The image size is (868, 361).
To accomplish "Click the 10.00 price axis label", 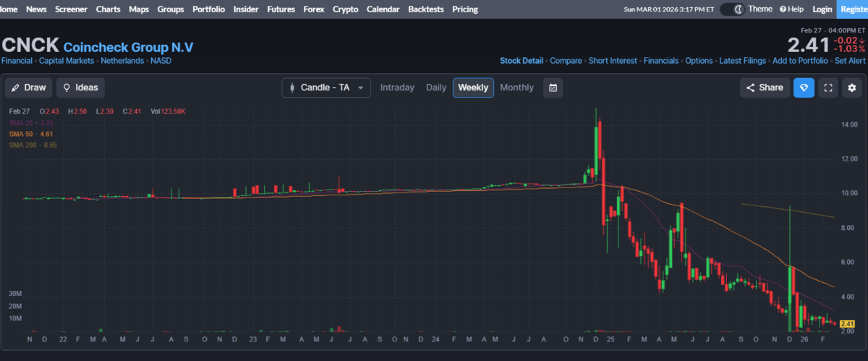I will (848, 193).
